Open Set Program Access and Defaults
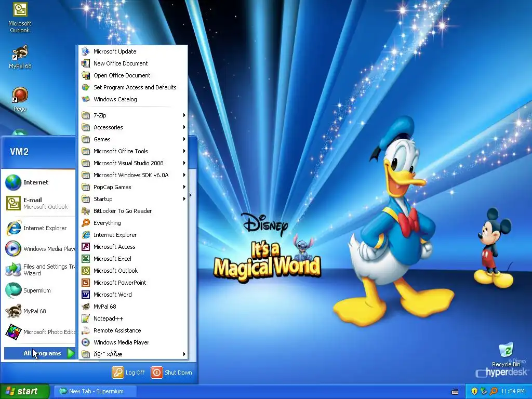This screenshot has height=399, width=532. (132, 87)
